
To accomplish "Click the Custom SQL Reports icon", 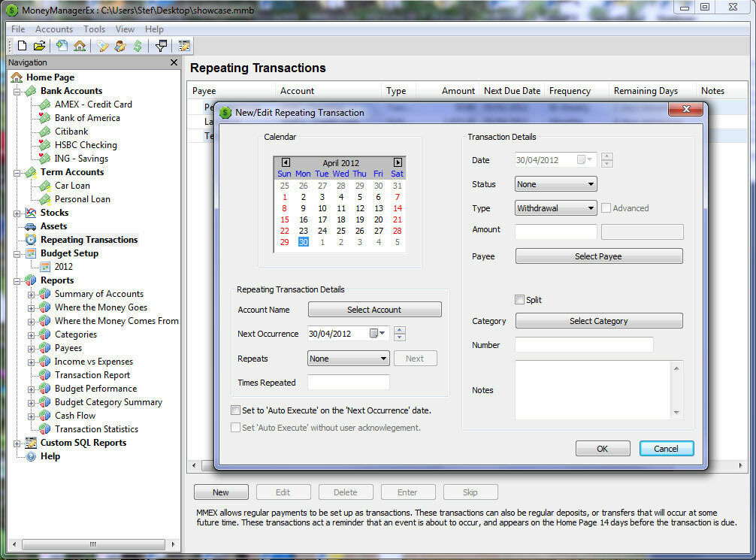I will [31, 443].
